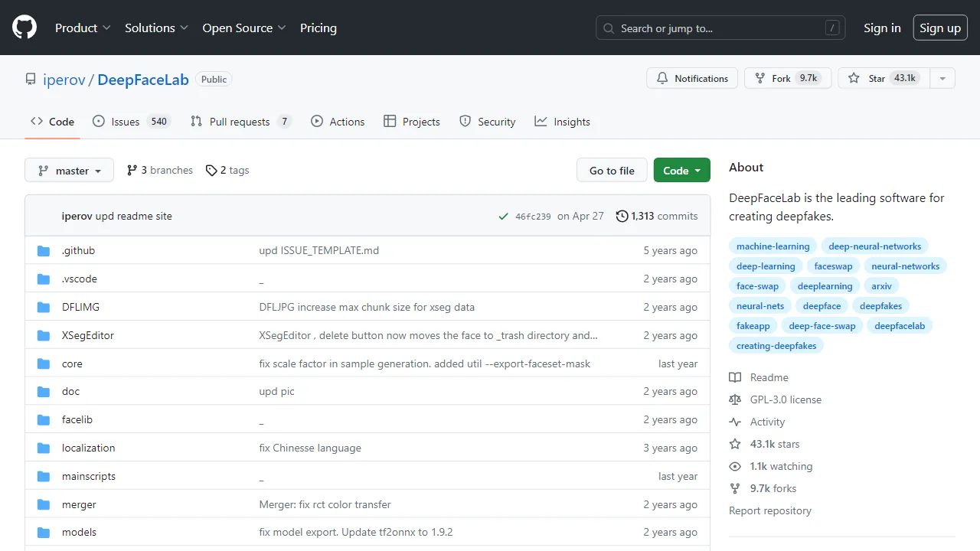Open the Security tab
The height and width of the screenshot is (551, 980).
coord(488,122)
